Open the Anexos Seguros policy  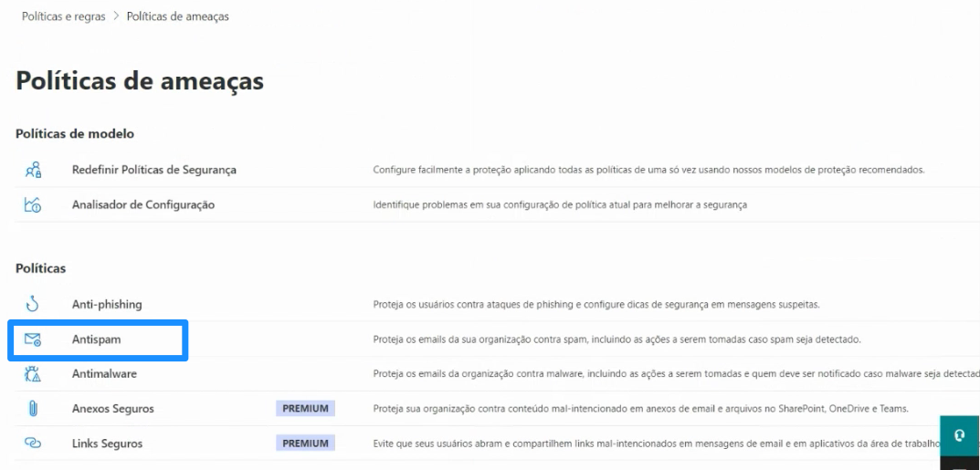(112, 410)
